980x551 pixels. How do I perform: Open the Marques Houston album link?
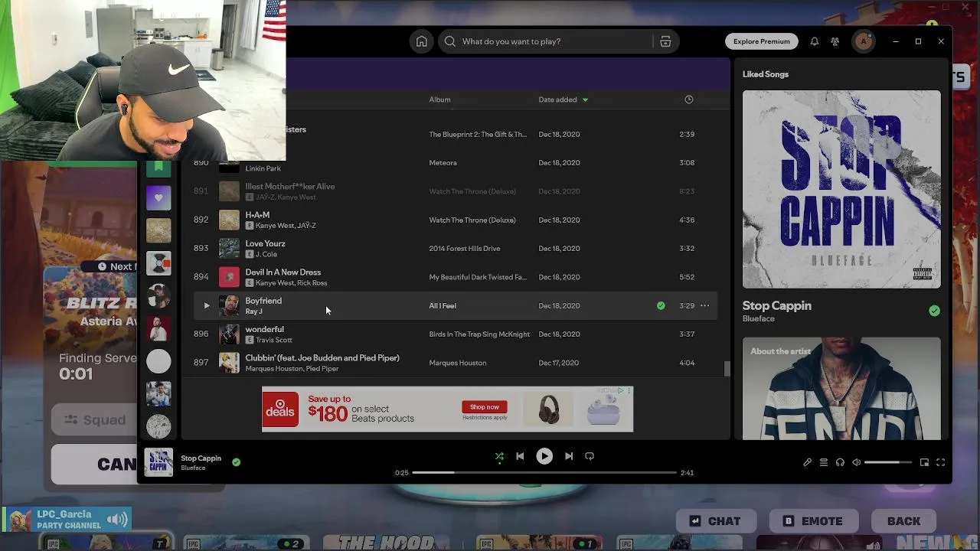coord(458,363)
